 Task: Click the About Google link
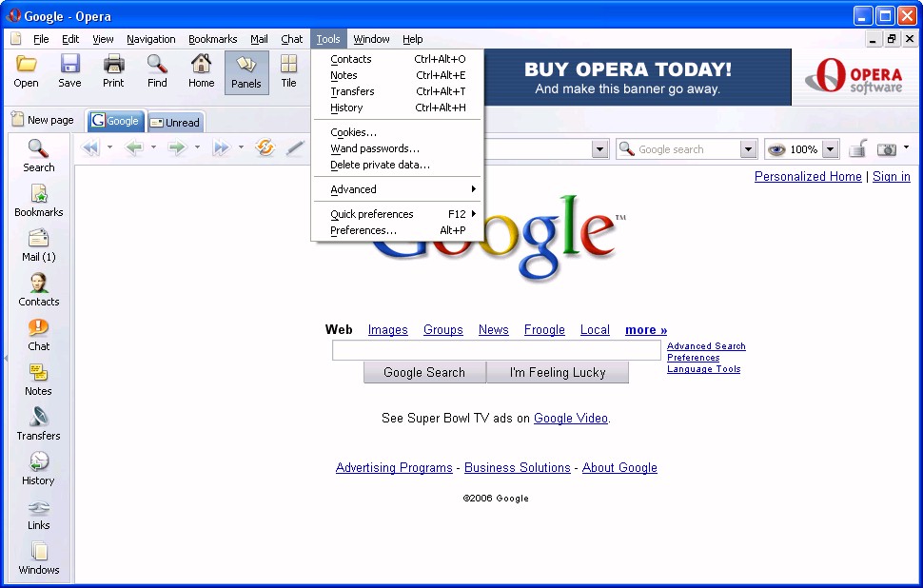point(619,467)
